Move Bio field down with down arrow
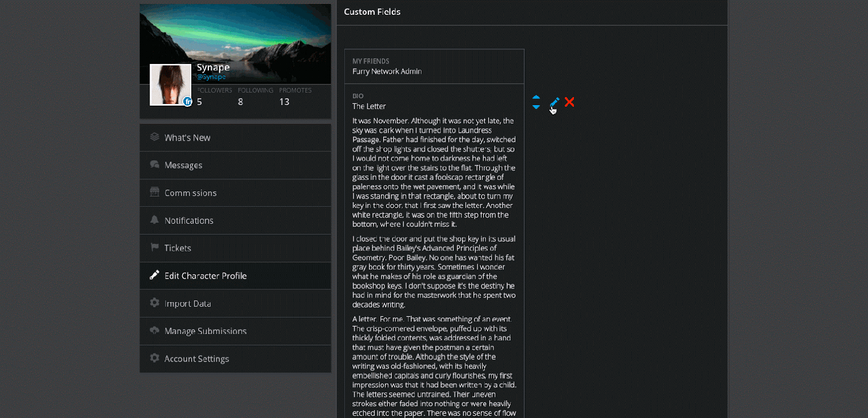Image resolution: width=868 pixels, height=418 pixels. pyautogui.click(x=536, y=107)
